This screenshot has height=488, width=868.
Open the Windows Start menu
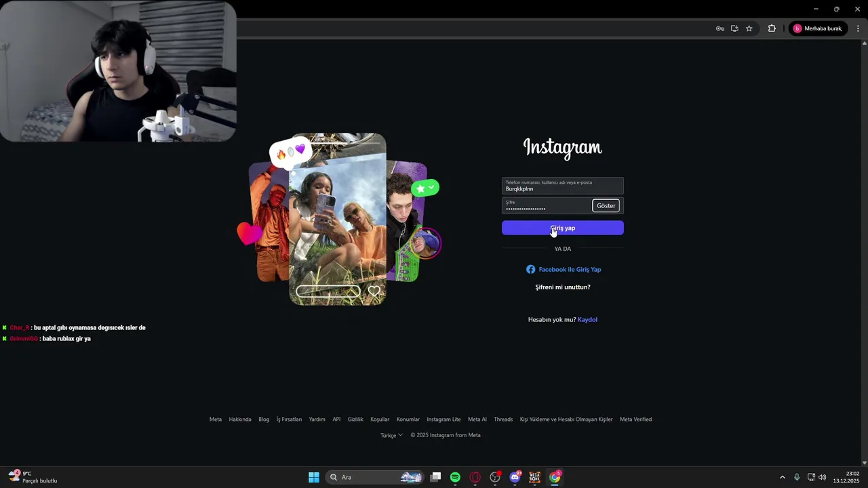[x=314, y=477]
